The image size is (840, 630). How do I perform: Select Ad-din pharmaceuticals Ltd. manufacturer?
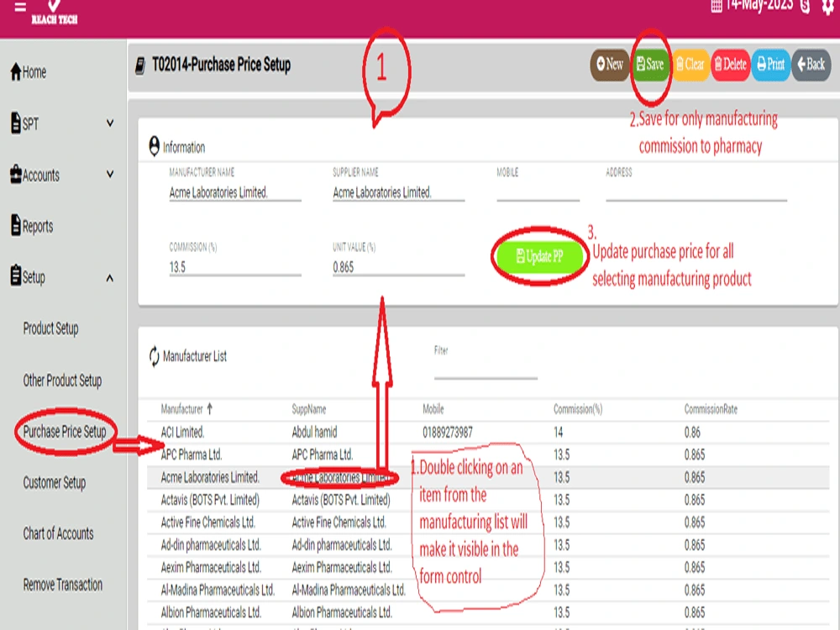click(x=211, y=545)
